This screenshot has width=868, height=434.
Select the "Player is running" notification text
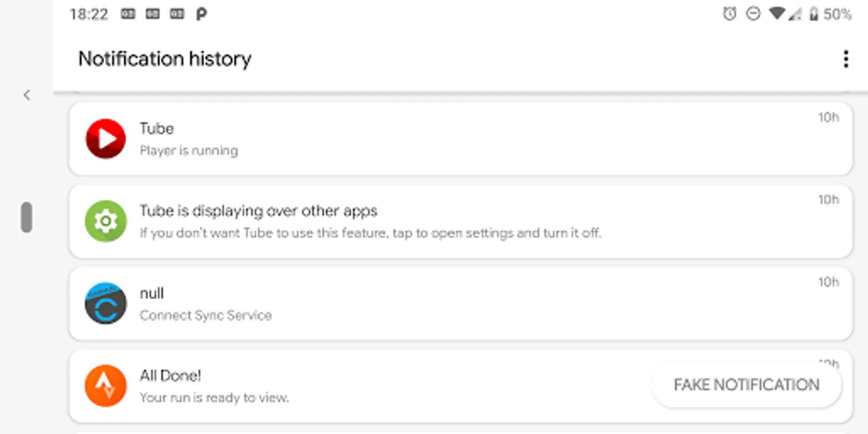point(189,151)
